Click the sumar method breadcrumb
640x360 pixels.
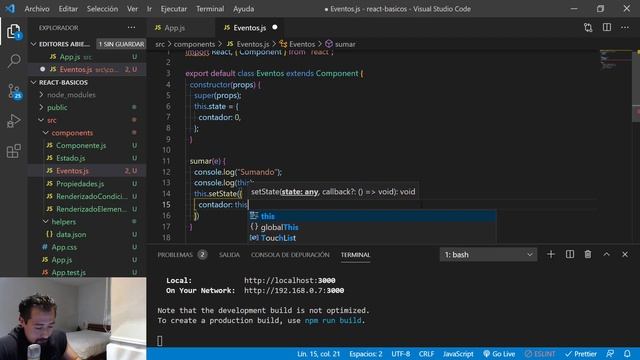(340, 44)
